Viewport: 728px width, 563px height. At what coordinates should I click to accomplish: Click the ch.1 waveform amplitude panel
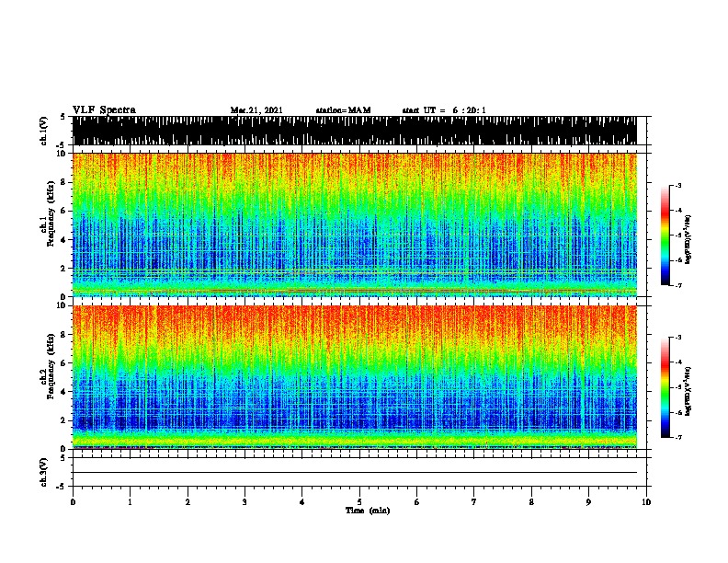click(x=355, y=131)
